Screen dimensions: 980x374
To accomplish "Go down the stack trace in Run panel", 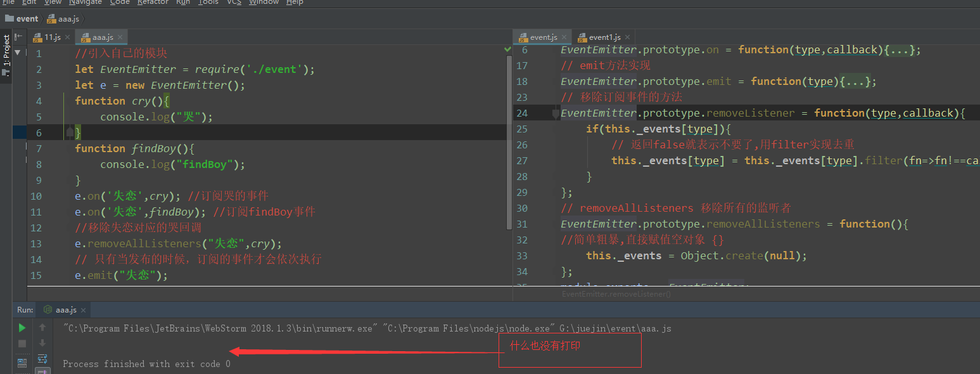I will pyautogui.click(x=42, y=344).
